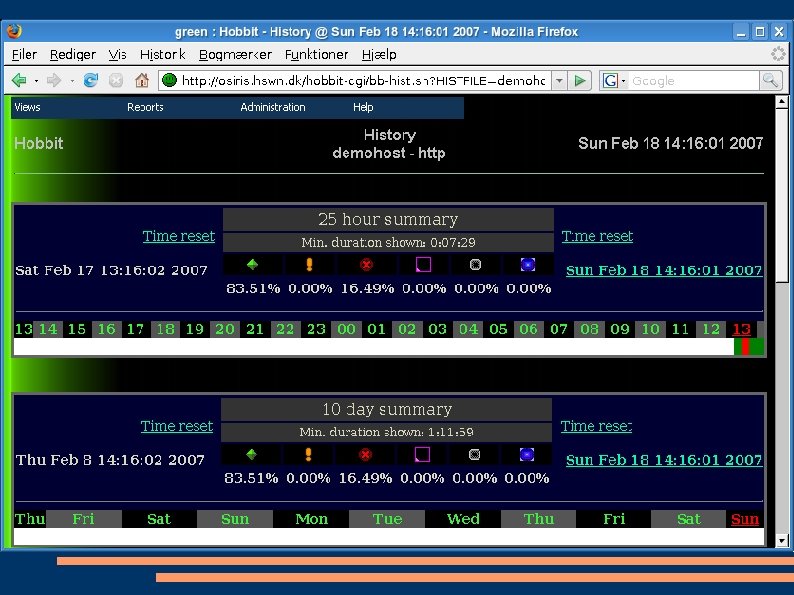Click the activity throbber icon

click(x=778, y=54)
